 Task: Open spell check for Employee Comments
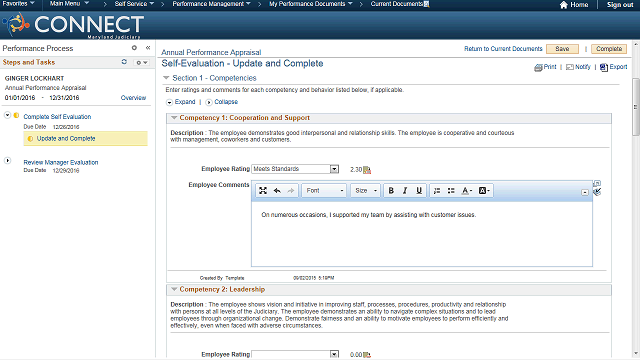597,191
